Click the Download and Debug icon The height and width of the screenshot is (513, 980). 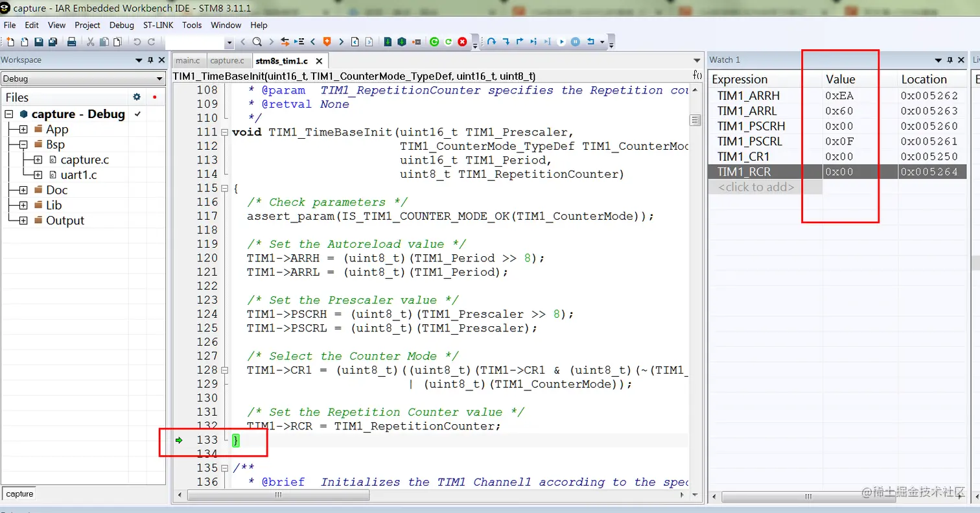pos(388,42)
